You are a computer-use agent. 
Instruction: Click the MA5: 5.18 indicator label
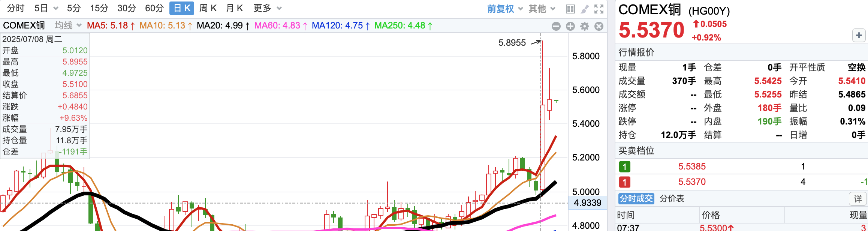111,25
